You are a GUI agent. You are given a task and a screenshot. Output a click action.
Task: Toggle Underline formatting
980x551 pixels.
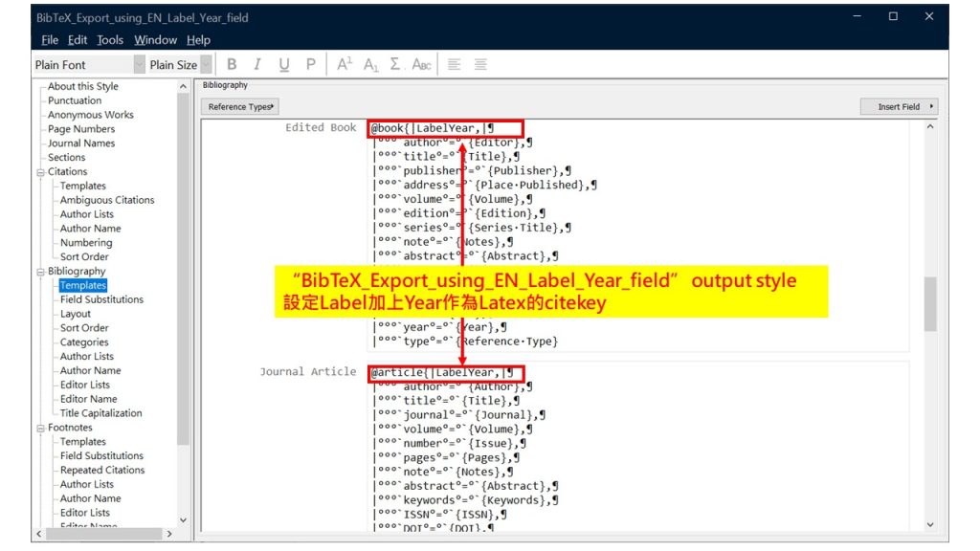click(x=283, y=64)
